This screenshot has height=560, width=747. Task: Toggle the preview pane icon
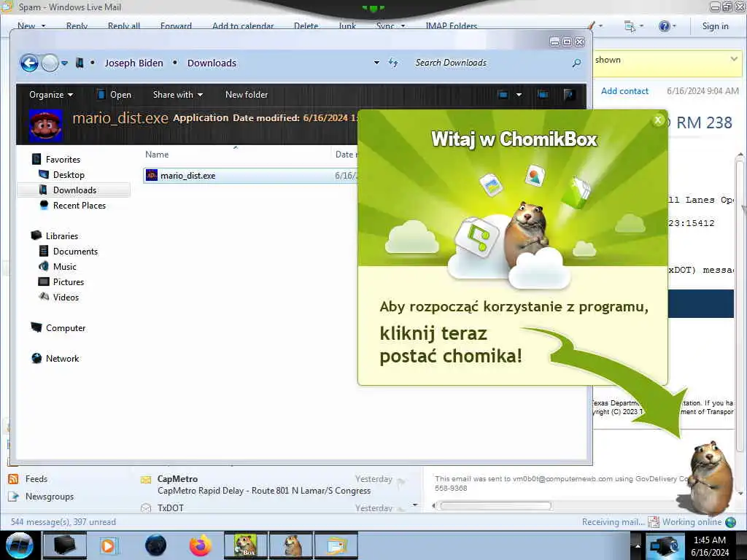[x=543, y=95]
